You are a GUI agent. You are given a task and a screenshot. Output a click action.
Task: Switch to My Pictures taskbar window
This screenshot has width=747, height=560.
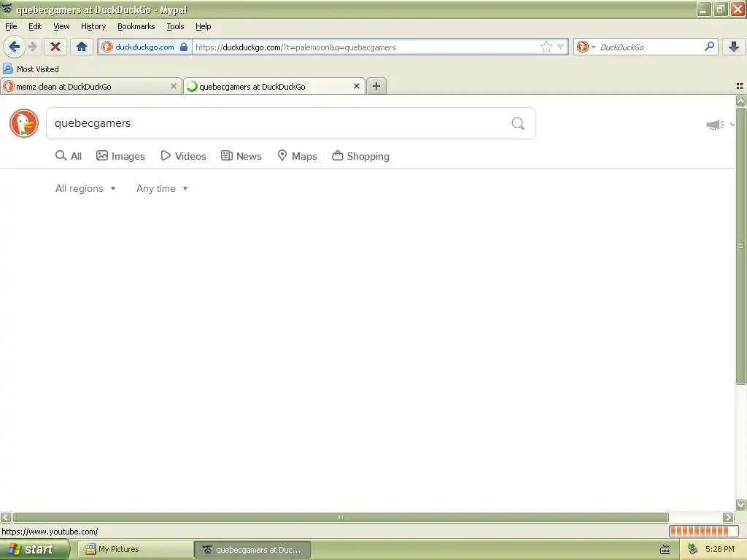click(135, 550)
